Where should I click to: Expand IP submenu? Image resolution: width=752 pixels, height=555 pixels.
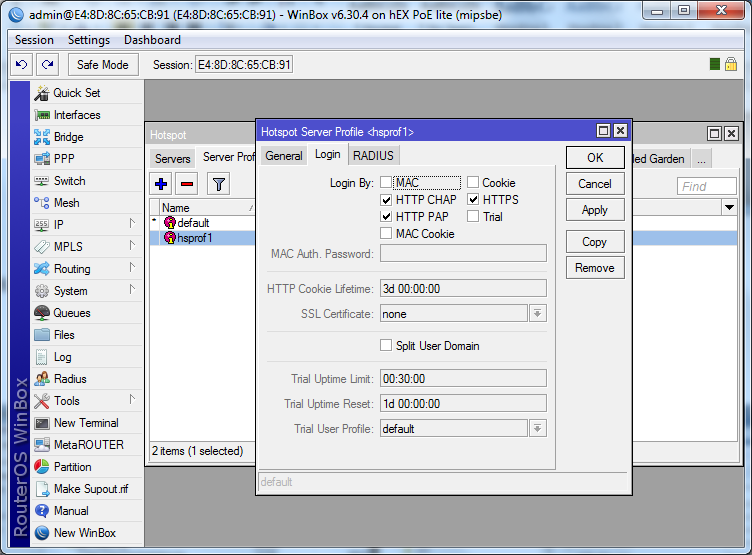(132, 224)
